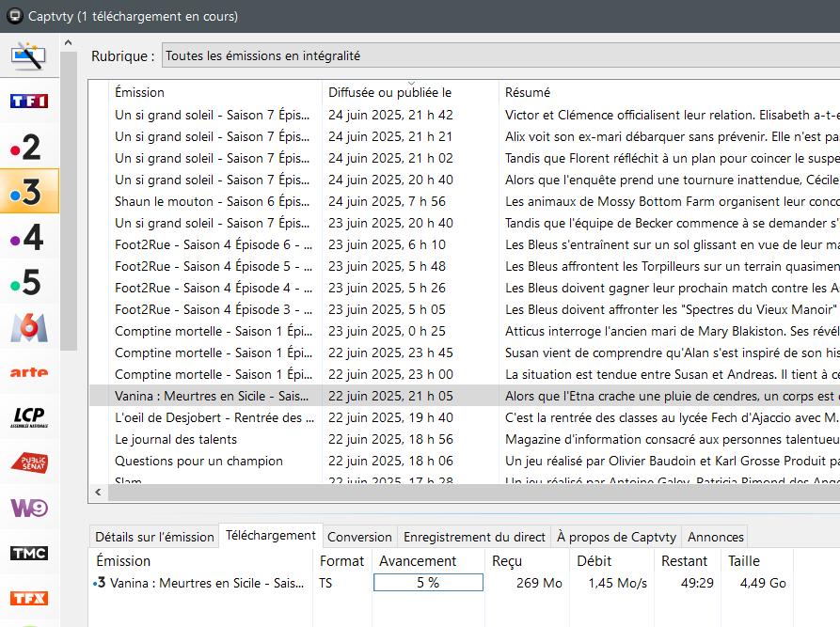Viewport: 840px width, 627px height.
Task: Select the W9 channel icon
Action: pos(28,508)
